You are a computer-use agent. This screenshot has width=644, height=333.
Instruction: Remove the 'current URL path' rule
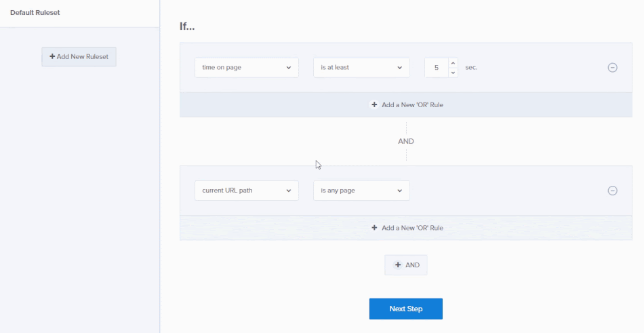click(x=612, y=191)
